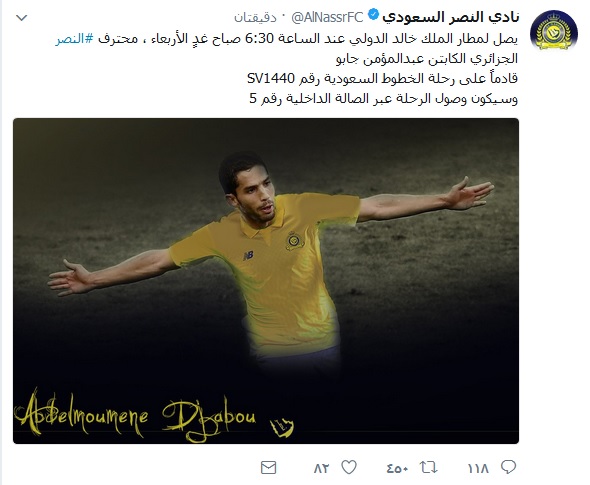Click the retweet count ٤٥٠

pyautogui.click(x=397, y=468)
